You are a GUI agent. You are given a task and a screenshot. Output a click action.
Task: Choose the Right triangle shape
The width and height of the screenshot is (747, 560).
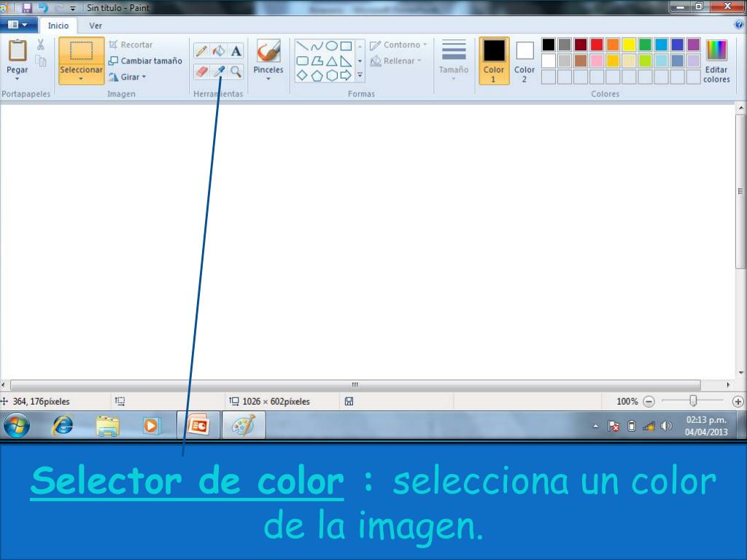[x=347, y=61]
